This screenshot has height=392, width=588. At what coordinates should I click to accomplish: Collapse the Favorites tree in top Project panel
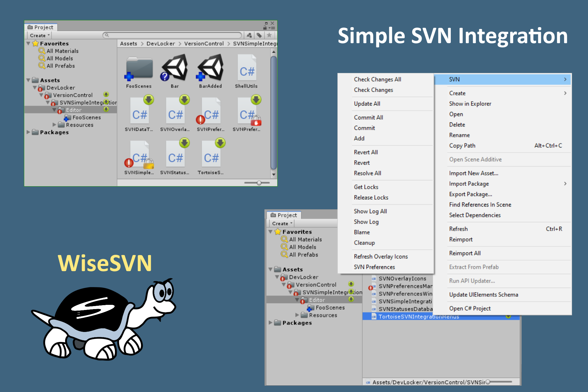coord(28,43)
